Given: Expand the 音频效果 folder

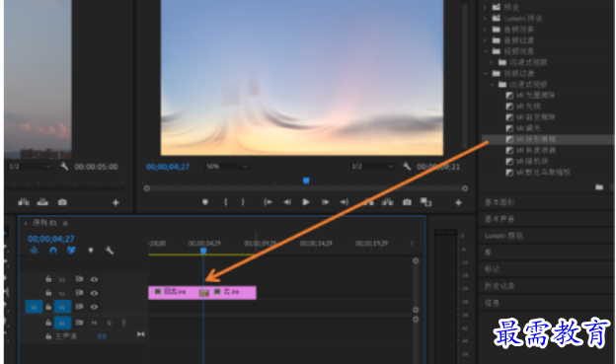Looking at the screenshot, I should 486,29.
